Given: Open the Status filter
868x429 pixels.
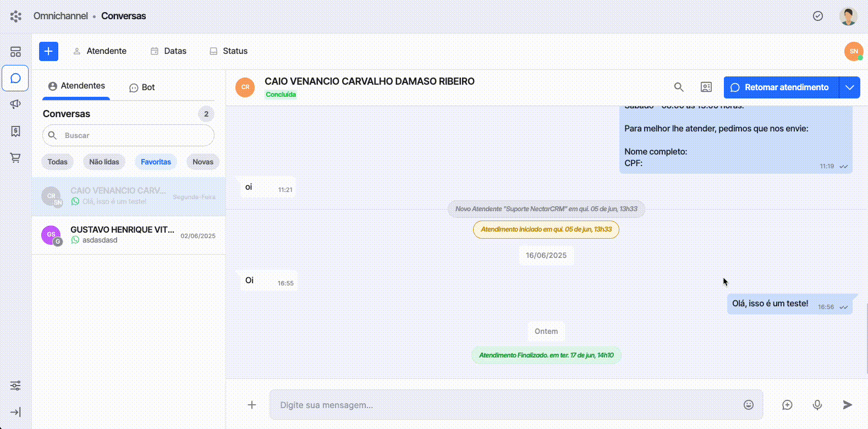Looking at the screenshot, I should pos(228,51).
